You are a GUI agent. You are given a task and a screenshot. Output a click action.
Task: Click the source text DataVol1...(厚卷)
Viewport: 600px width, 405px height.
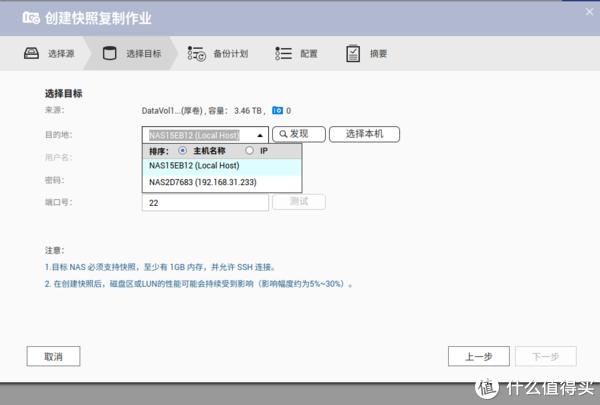(x=173, y=111)
